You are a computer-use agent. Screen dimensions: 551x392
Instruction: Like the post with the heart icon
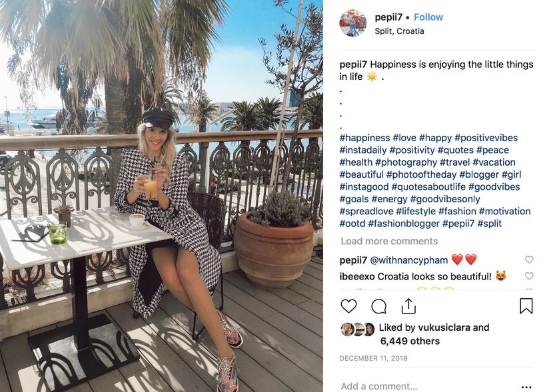pyautogui.click(x=348, y=306)
